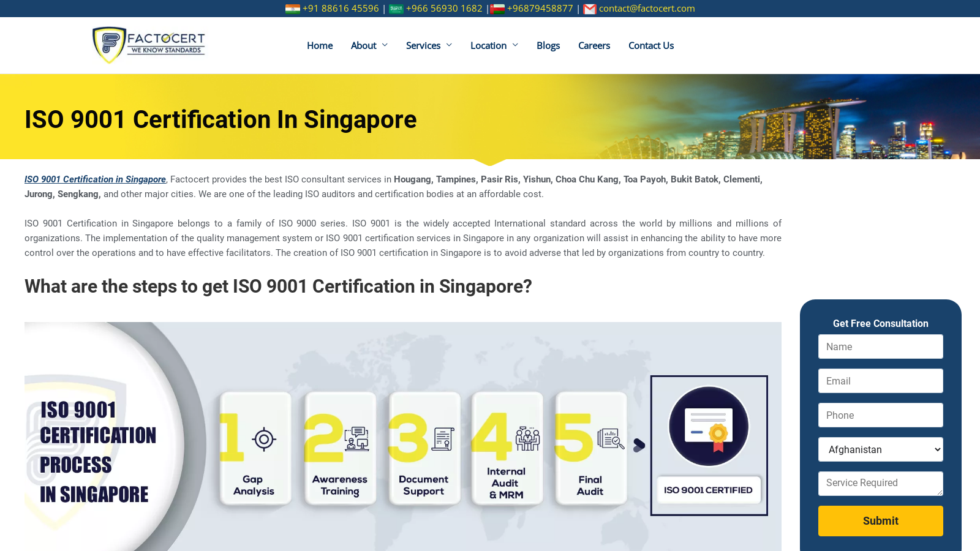Click the Get Free Consultation title
Image resolution: width=980 pixels, height=551 pixels.
click(881, 323)
